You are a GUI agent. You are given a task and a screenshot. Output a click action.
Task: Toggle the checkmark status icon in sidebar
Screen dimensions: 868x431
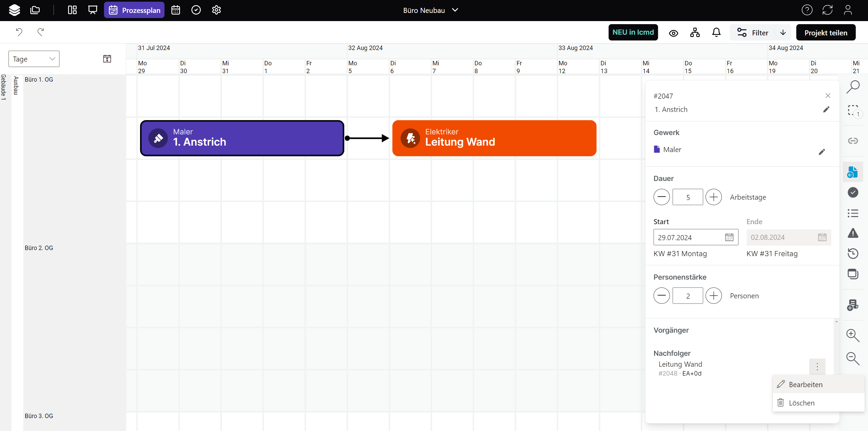point(853,193)
